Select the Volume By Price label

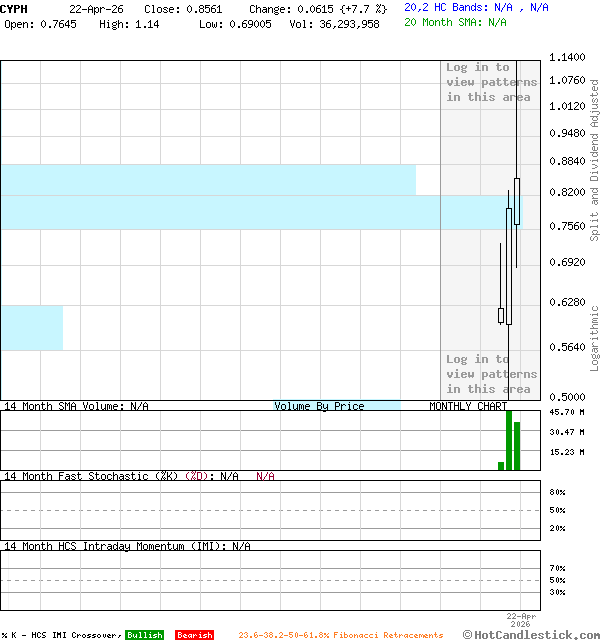point(319,406)
